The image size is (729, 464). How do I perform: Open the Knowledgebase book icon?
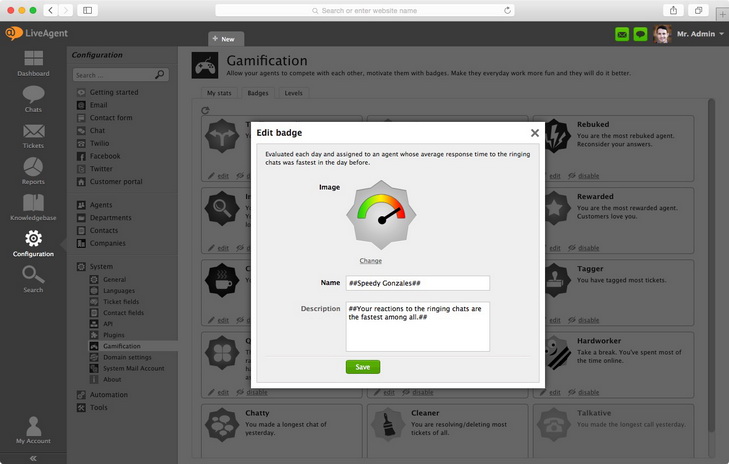[33, 205]
